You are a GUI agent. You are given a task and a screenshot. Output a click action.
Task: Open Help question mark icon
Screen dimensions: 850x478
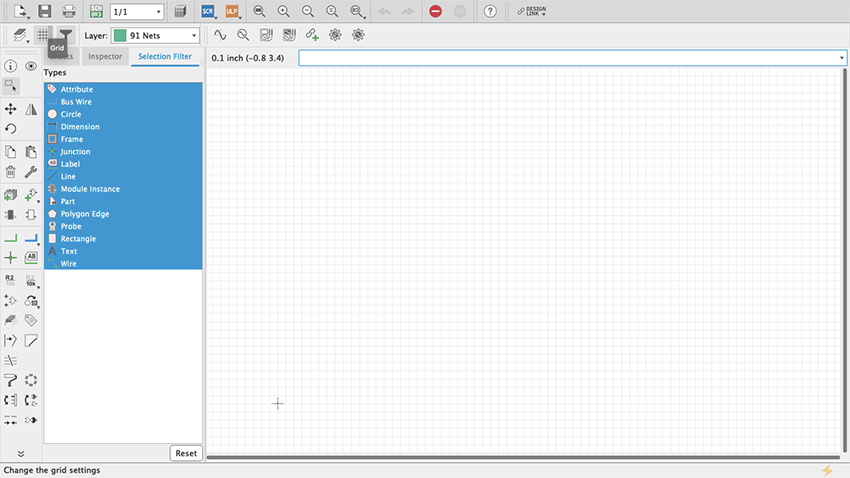coord(490,11)
